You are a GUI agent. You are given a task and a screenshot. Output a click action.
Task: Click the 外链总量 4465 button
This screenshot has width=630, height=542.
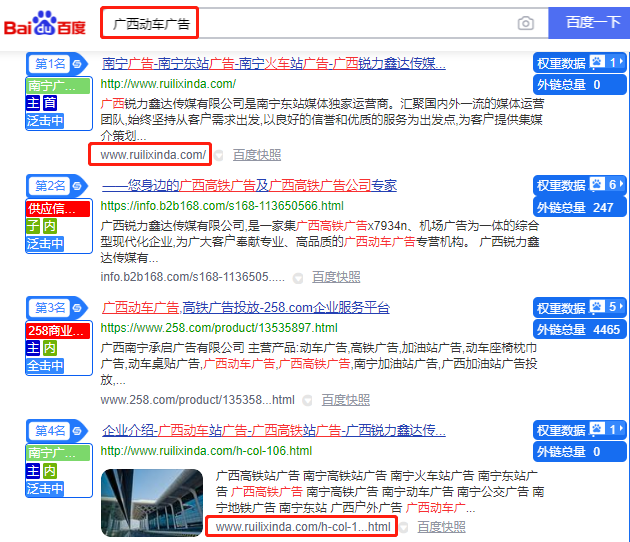[x=580, y=330]
